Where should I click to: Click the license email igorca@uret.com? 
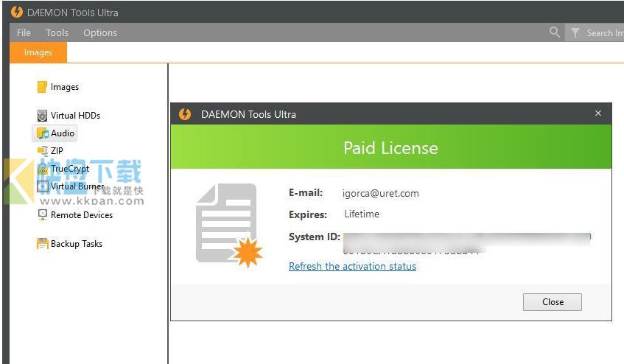(x=380, y=193)
